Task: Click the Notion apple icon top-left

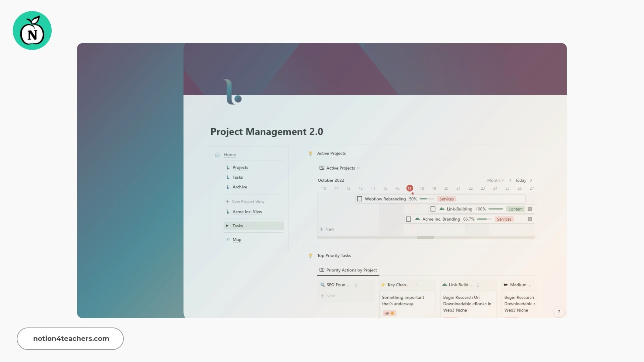Action: (x=32, y=31)
